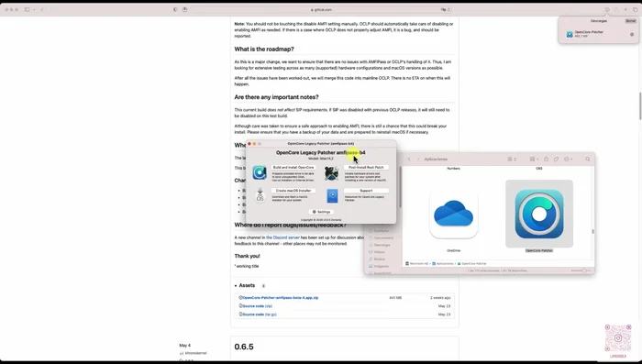Select Documentos in the Finder sidebar
This screenshot has width=642, height=364.
(x=381, y=237)
